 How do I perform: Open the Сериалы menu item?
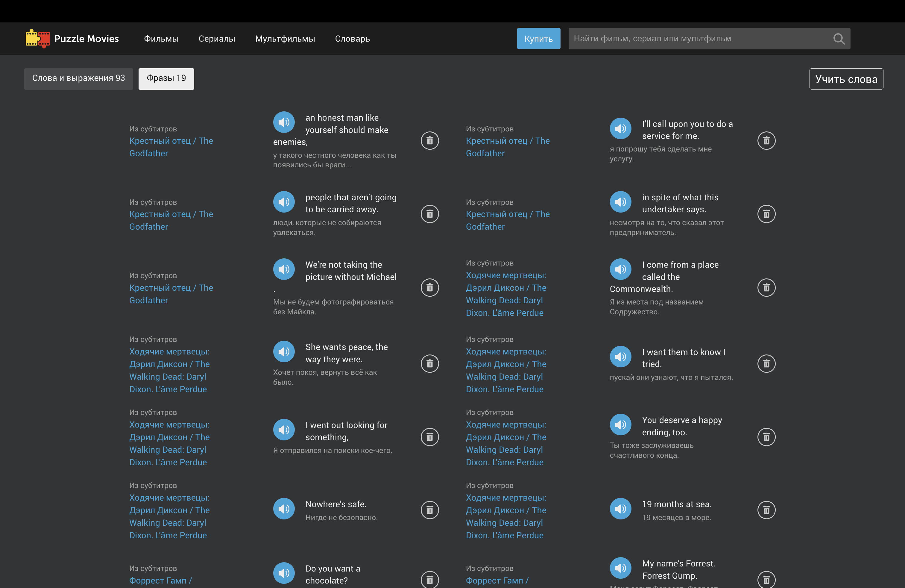pyautogui.click(x=217, y=39)
